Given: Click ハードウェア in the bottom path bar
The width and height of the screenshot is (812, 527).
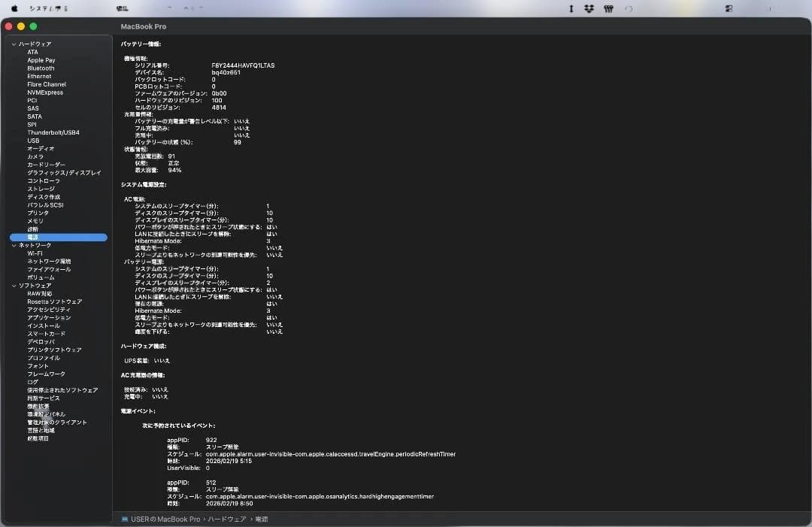Looking at the screenshot, I should [227, 519].
